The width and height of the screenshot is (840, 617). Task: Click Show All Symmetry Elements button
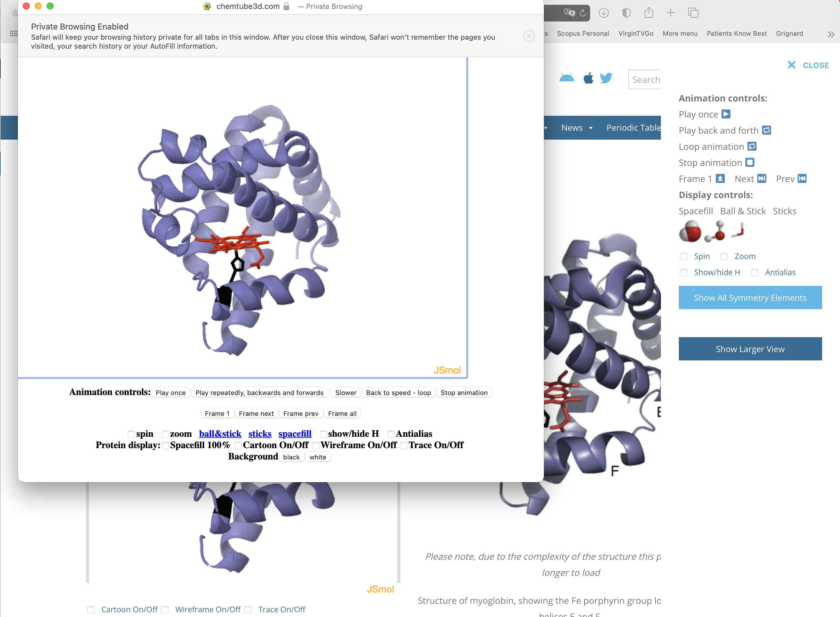click(x=750, y=297)
